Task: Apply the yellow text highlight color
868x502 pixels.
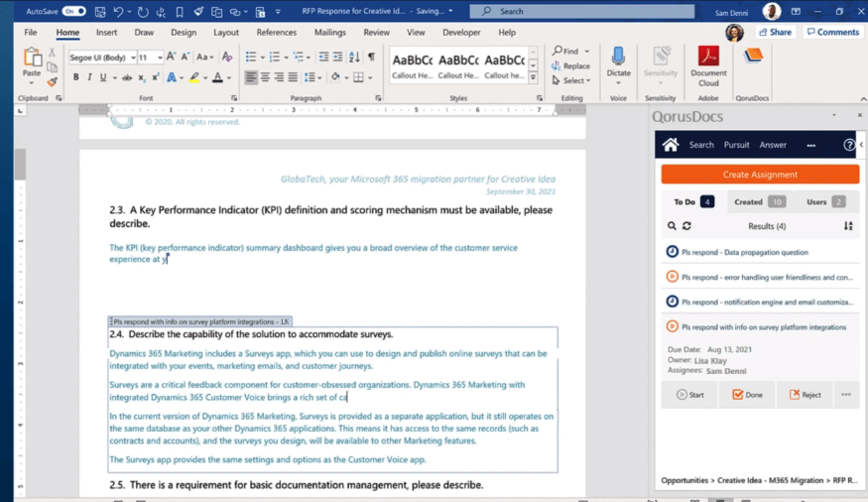Action: point(195,77)
